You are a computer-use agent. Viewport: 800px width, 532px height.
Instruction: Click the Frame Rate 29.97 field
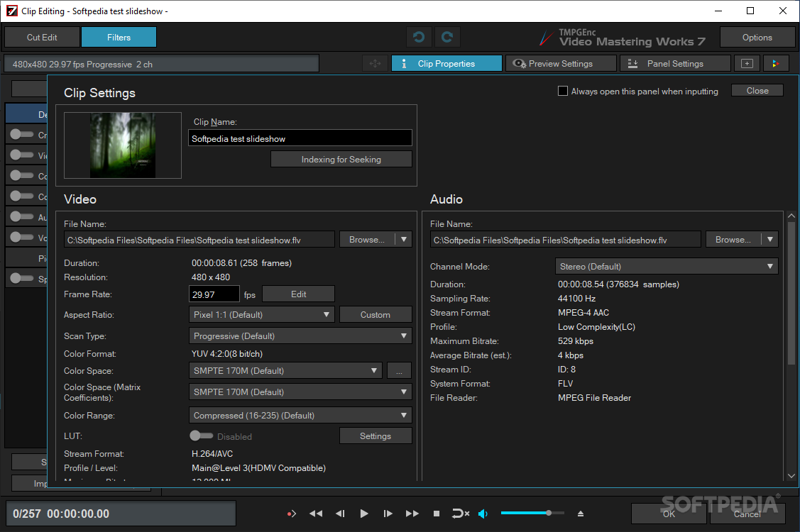214,294
